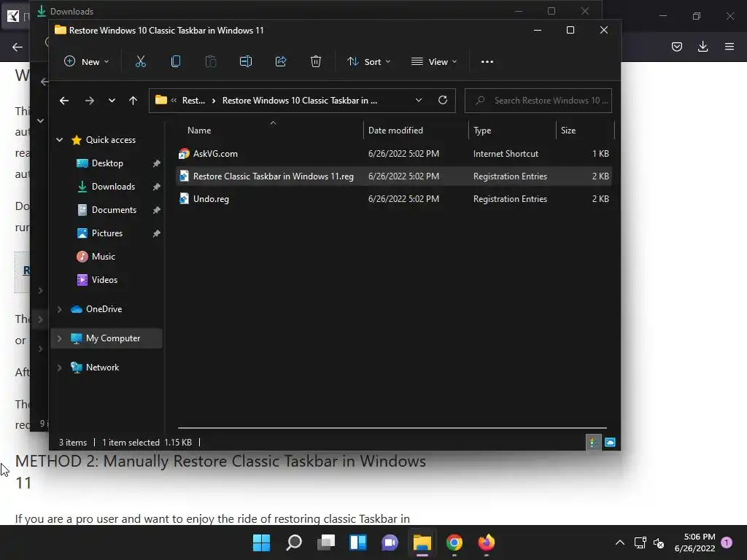The image size is (747, 560).
Task: Click the Search Restore Windows 10 box
Action: click(x=538, y=101)
